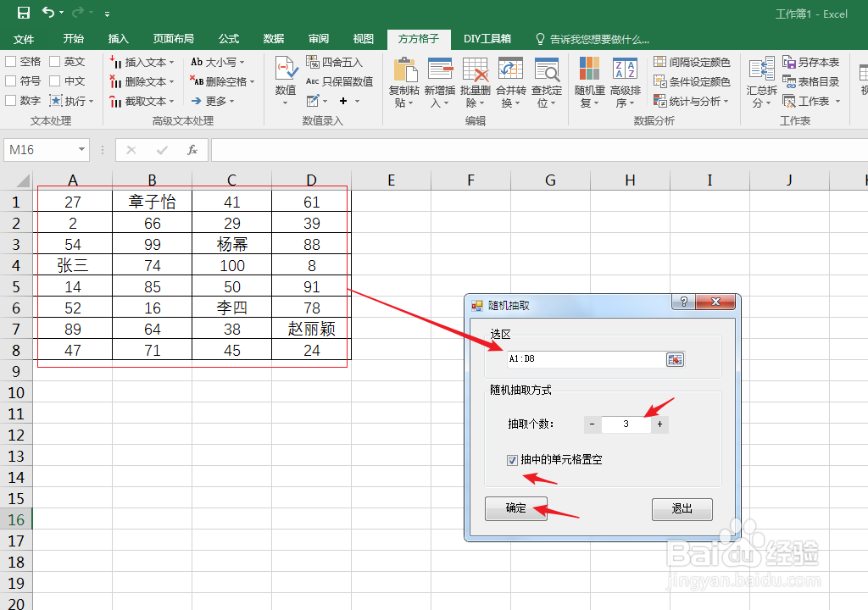The width and height of the screenshot is (868, 610).
Task: Click the insert function fx icon
Action: coord(192,150)
